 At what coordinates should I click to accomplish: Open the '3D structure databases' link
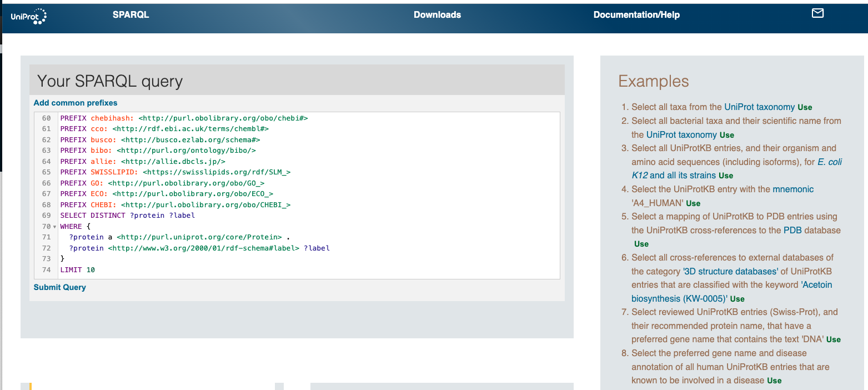[x=731, y=271]
